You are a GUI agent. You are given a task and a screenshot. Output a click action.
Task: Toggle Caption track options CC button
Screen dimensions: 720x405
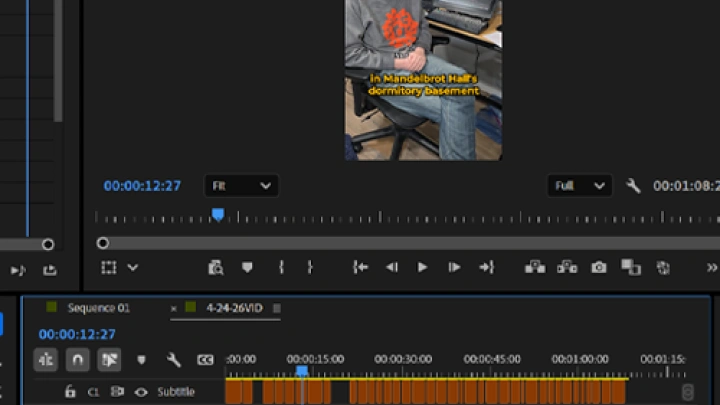[x=205, y=360]
